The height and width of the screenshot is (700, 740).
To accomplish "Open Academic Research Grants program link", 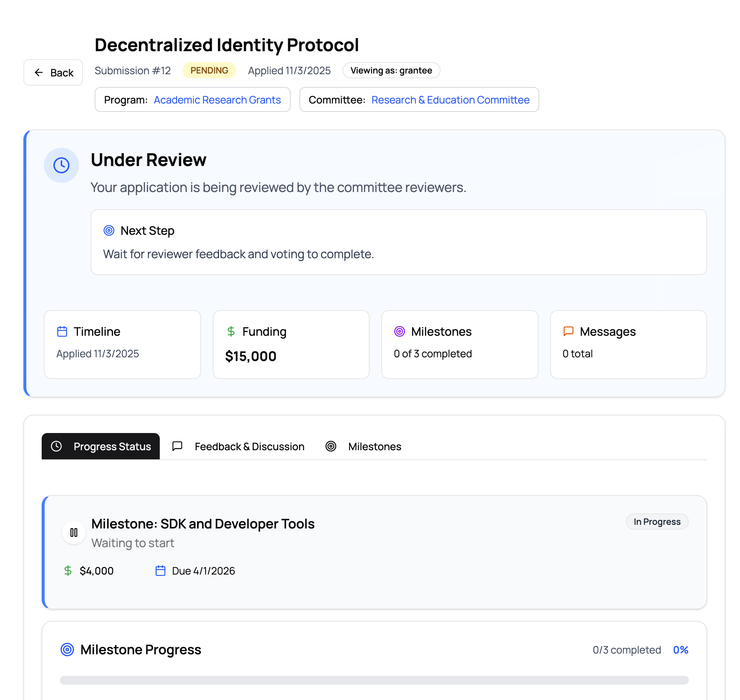I will coord(217,99).
